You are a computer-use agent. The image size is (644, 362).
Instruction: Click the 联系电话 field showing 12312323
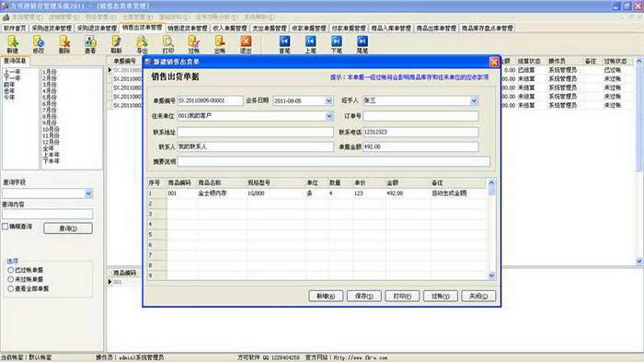click(420, 132)
